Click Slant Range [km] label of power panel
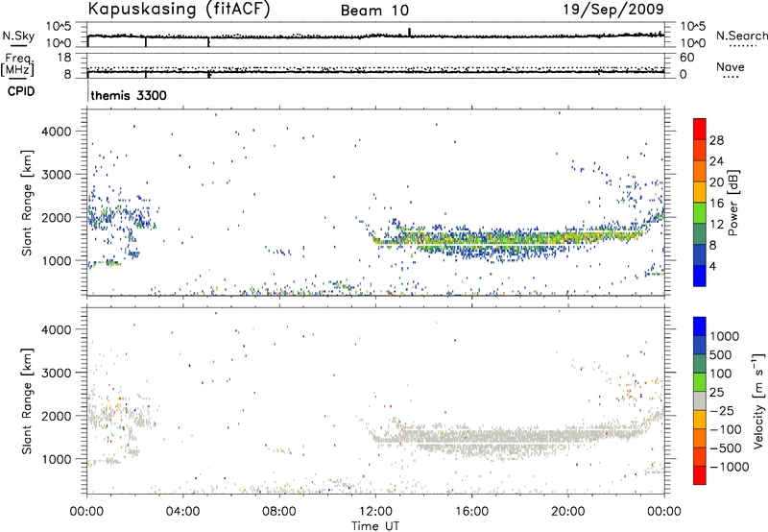Image resolution: width=768 pixels, height=532 pixels. (27, 203)
